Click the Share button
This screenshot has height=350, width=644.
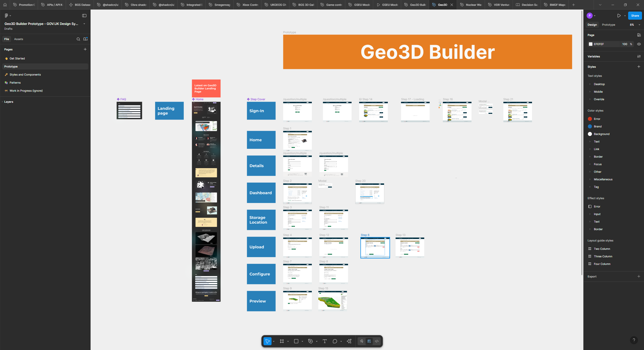click(x=635, y=16)
